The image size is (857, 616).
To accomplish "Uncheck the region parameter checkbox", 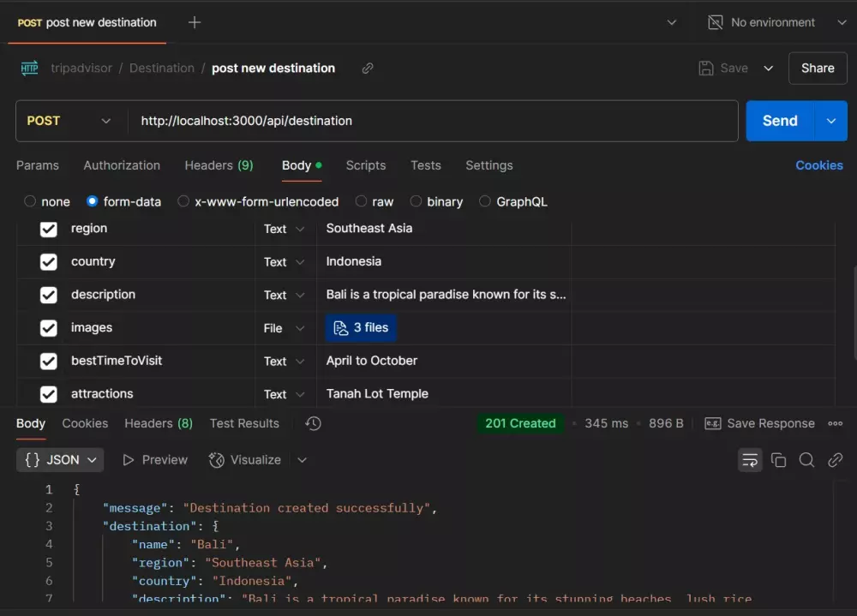I will (49, 229).
